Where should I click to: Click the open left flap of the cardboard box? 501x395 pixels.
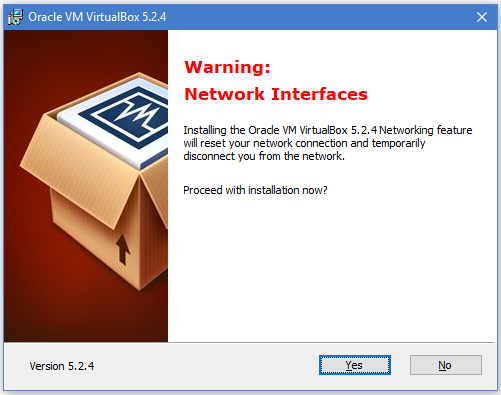(x=77, y=170)
